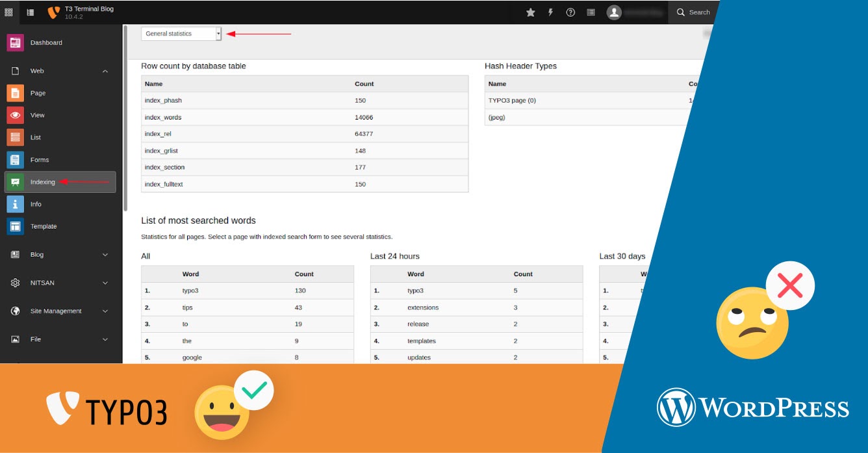The image size is (868, 453).
Task: Click the Search field in top bar
Action: [698, 12]
